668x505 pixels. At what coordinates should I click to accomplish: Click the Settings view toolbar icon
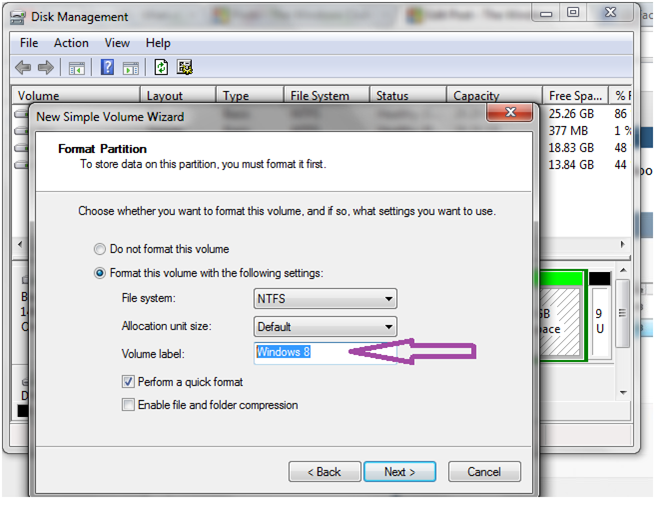coord(184,67)
